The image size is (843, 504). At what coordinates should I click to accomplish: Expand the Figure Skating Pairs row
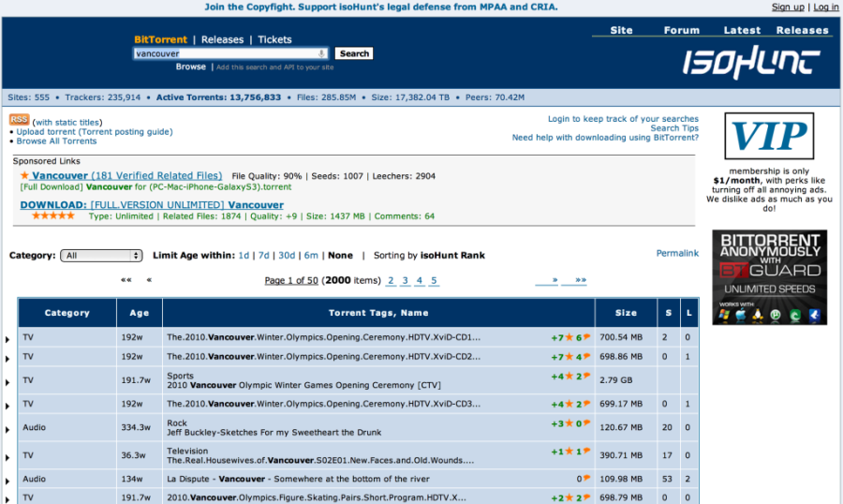[x=7, y=500]
